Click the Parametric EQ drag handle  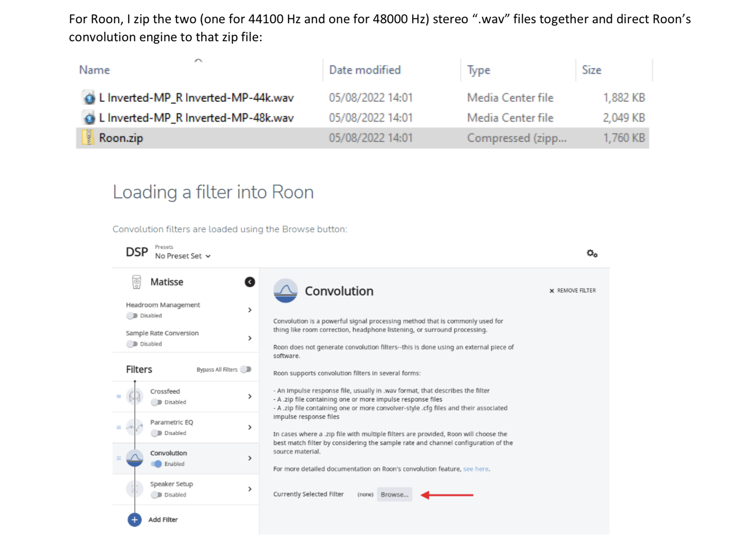(x=119, y=427)
